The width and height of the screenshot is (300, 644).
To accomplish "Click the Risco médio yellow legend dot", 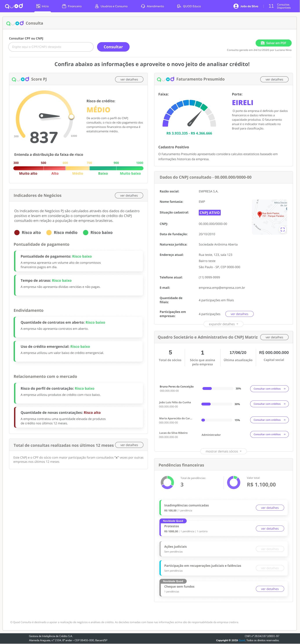I will coord(49,233).
